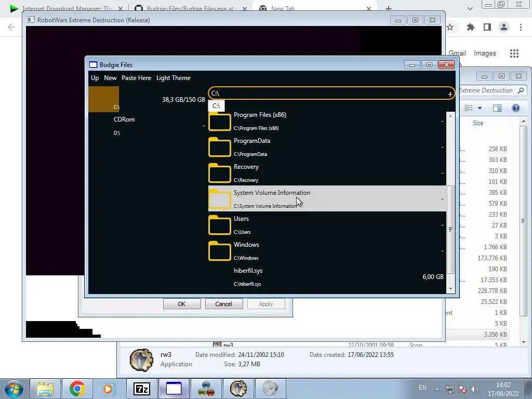Image resolution: width=532 pixels, height=399 pixels.
Task: Click Paste Here in Budgie Files
Action: [137, 78]
